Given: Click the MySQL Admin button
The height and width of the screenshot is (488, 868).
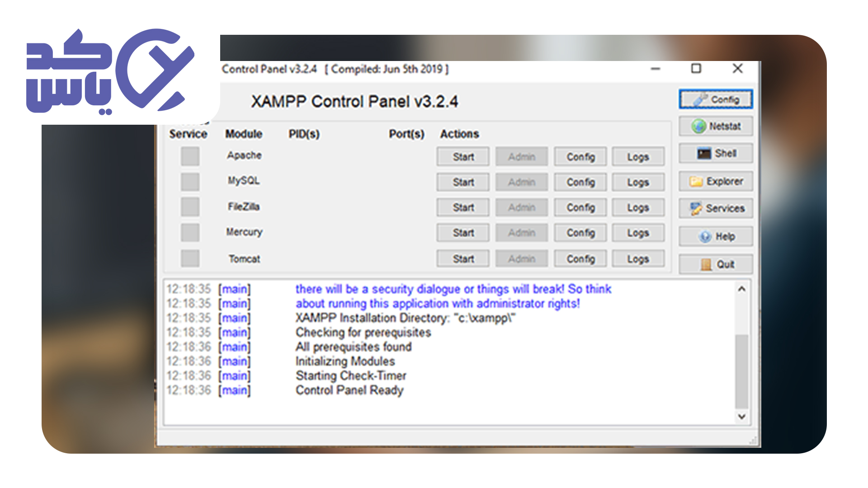Looking at the screenshot, I should (522, 182).
